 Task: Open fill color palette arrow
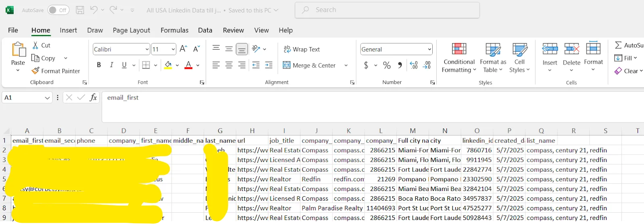pyautogui.click(x=177, y=65)
